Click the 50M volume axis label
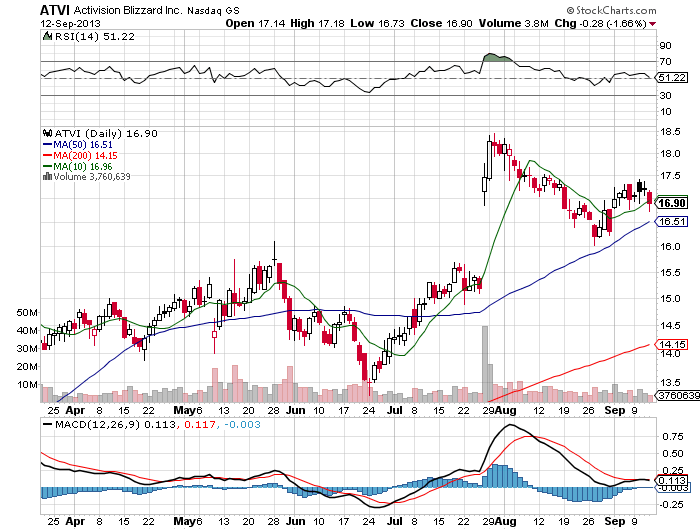Screen dimensions: 700x530 click(27, 313)
